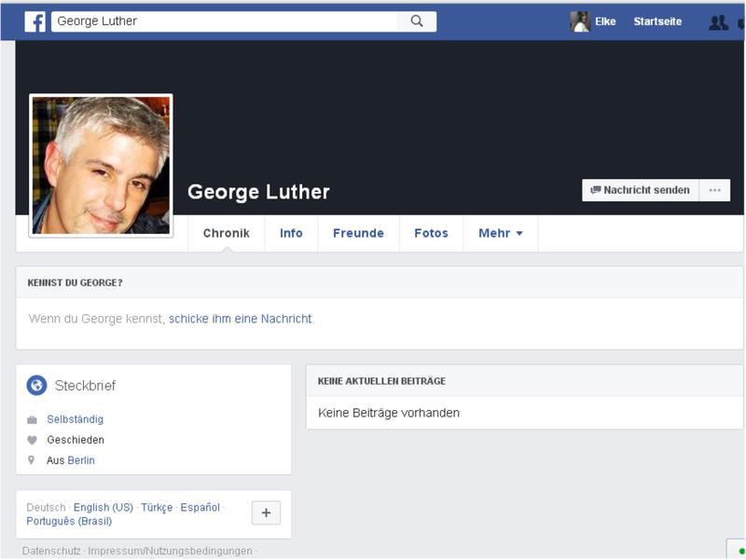Expand the Mehr dropdown tab
This screenshot has width=746, height=560.
pos(501,233)
